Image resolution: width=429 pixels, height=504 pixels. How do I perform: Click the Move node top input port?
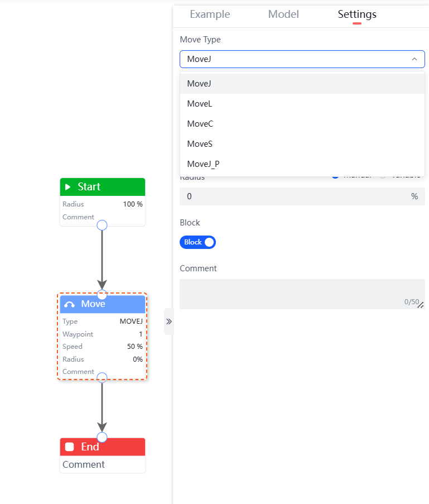(x=102, y=294)
